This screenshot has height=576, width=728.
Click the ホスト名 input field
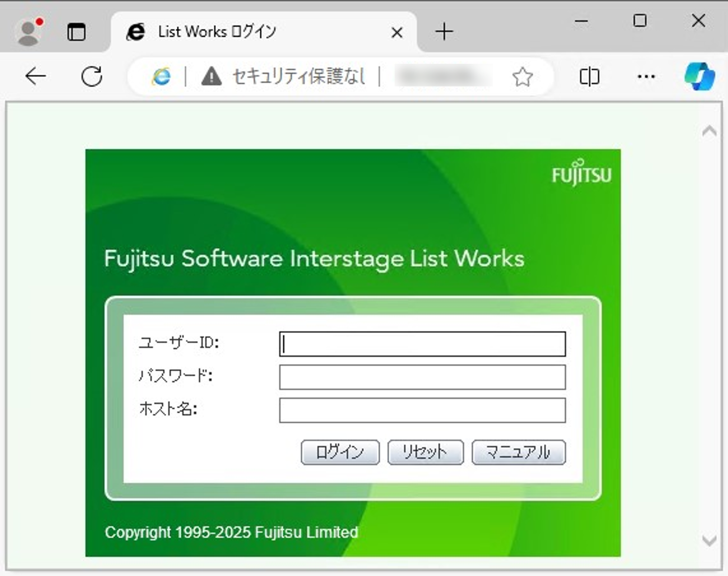[422, 410]
